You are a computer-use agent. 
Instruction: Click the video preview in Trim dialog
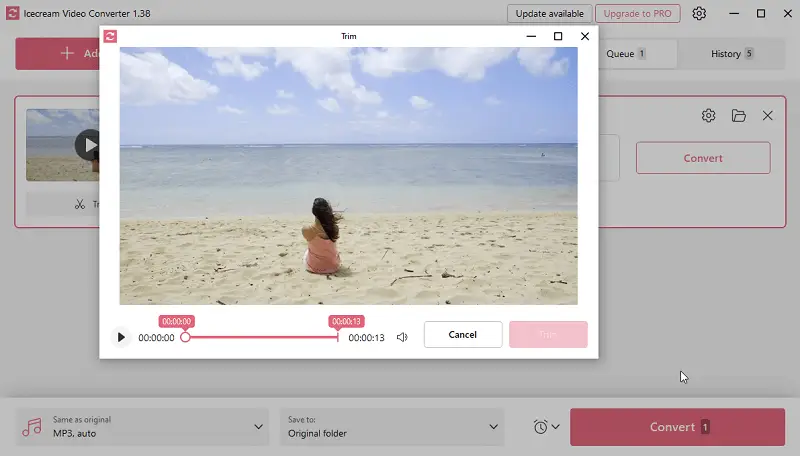tap(348, 176)
